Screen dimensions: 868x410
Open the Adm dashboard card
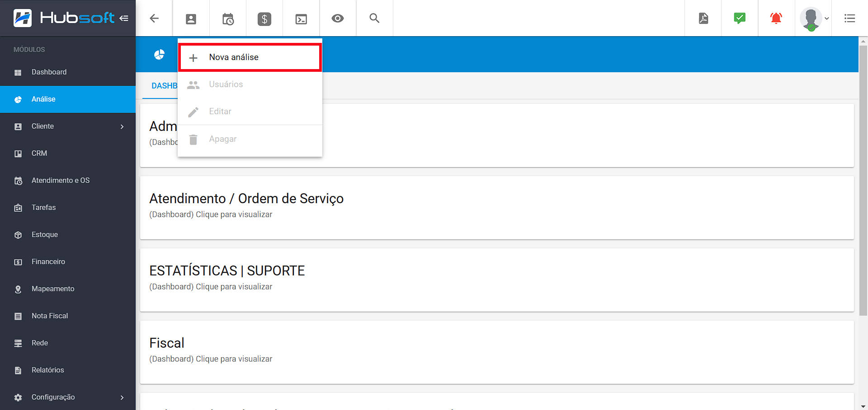tap(497, 135)
